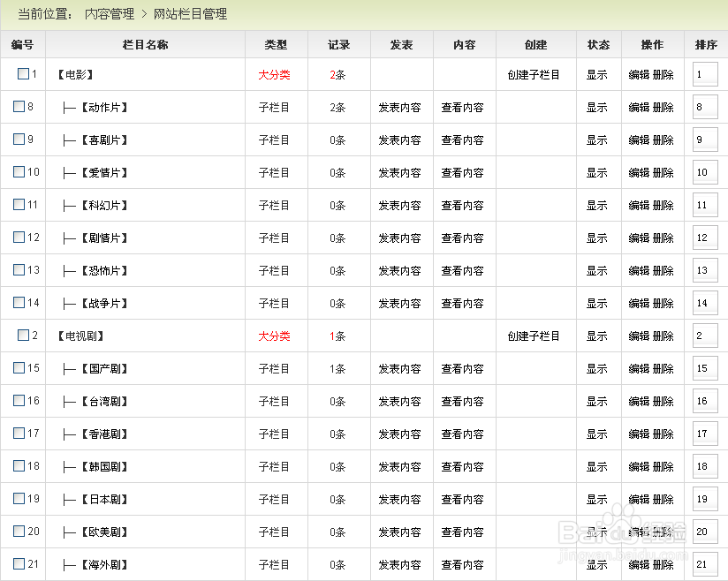Check the box for row 10 爱情片
728x581 pixels.
[x=19, y=171]
